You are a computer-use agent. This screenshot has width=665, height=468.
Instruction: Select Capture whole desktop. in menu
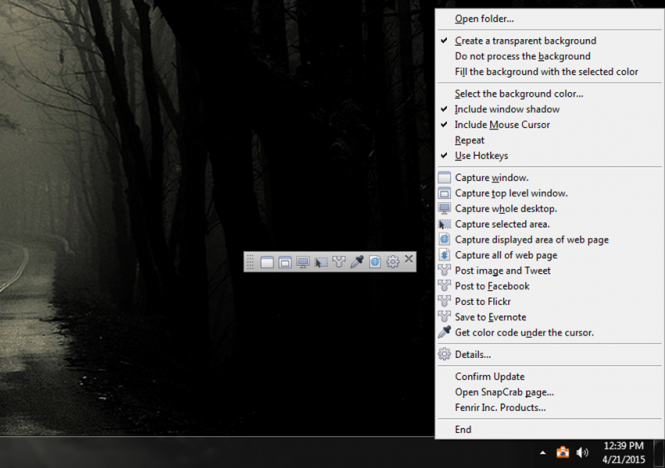pyautogui.click(x=548, y=209)
